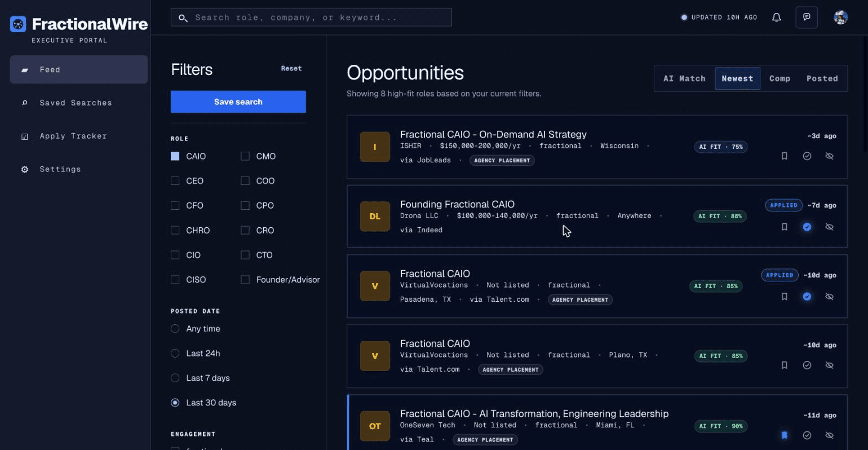This screenshot has width=868, height=450.
Task: Click AGENCY PLACEMENT tag on ISHIR role
Action: tap(502, 161)
